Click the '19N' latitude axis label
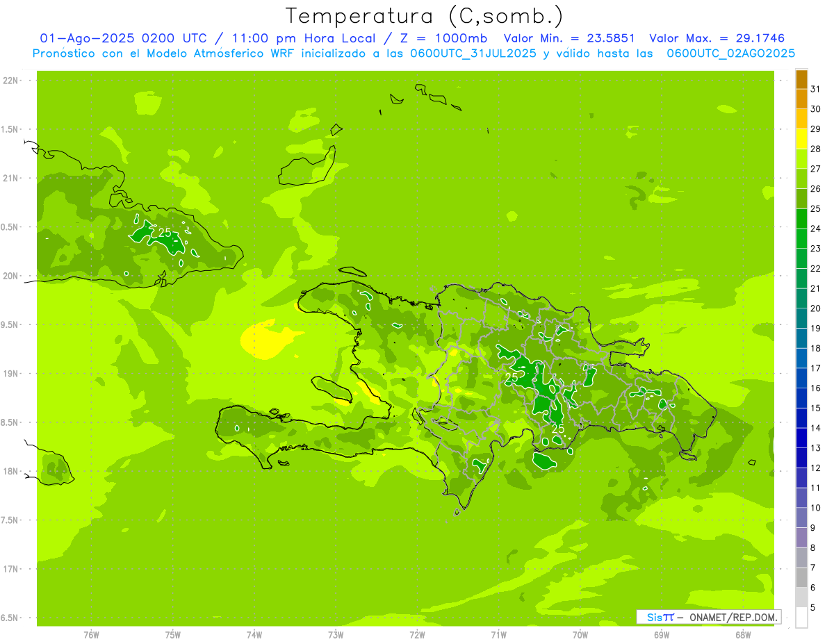The image size is (834, 644). (x=9, y=374)
